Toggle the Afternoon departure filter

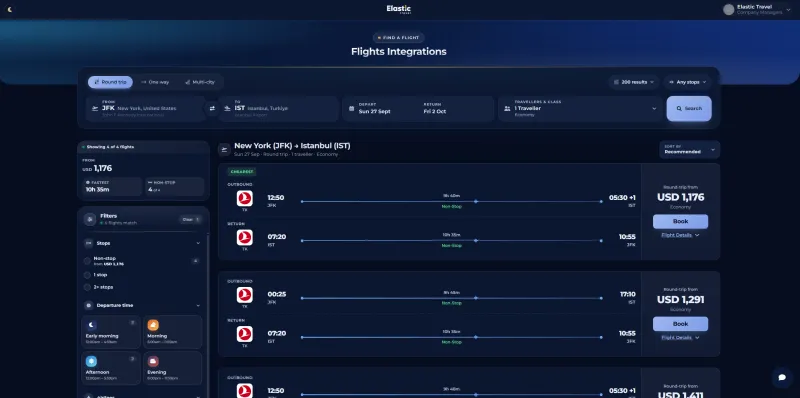[x=111, y=368]
